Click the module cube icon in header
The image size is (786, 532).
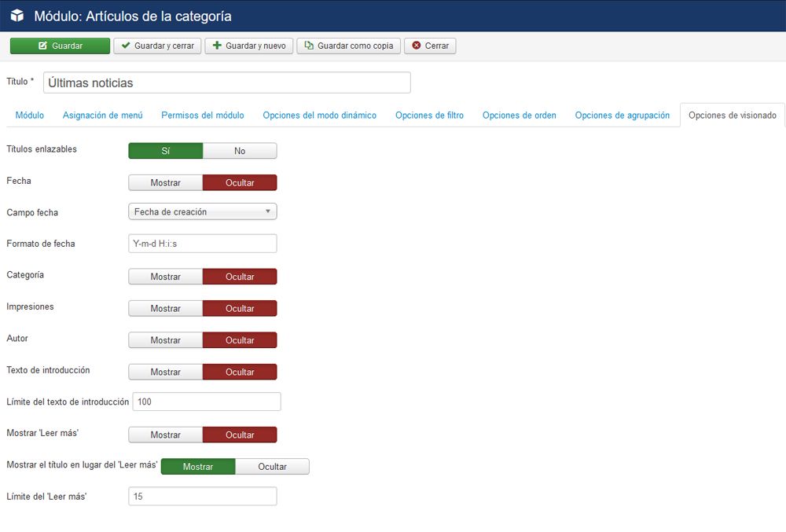coord(17,16)
